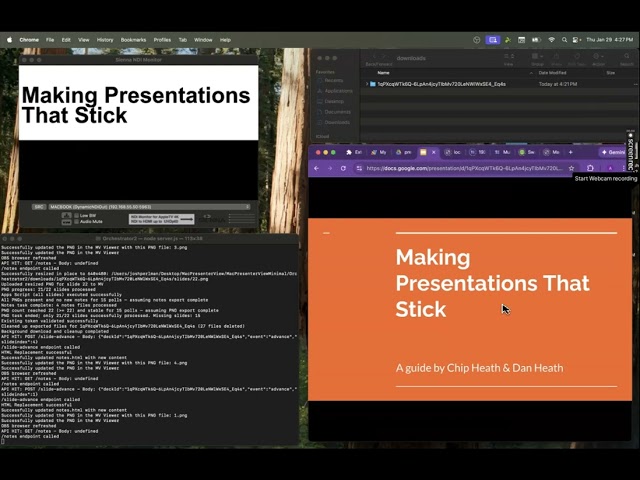
Task: Enable the Low BW checkbox
Action: [76, 216]
